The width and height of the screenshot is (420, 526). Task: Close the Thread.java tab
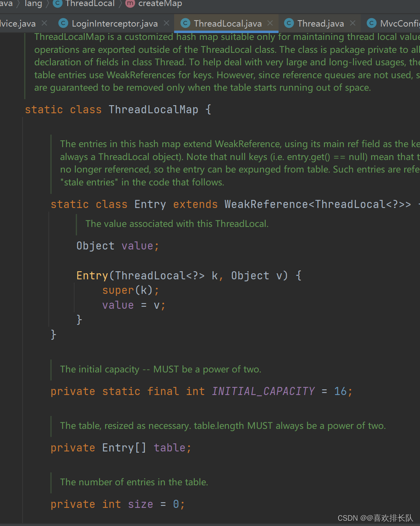click(x=352, y=23)
